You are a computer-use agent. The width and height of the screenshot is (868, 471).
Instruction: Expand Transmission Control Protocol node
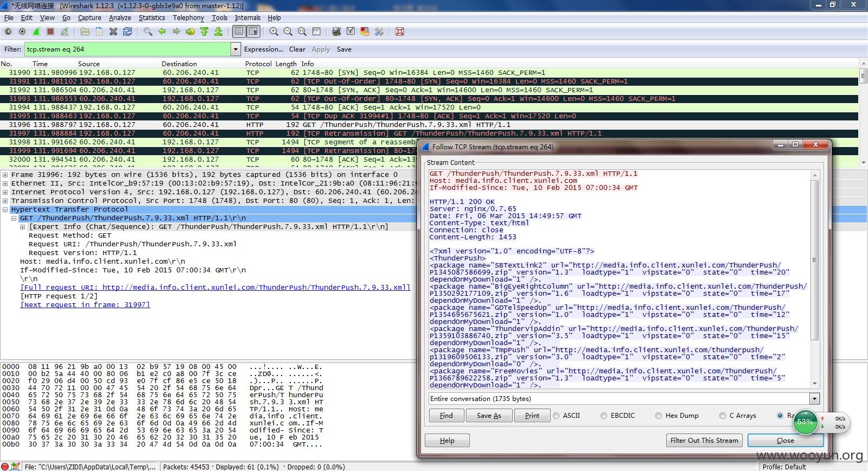tap(5, 201)
